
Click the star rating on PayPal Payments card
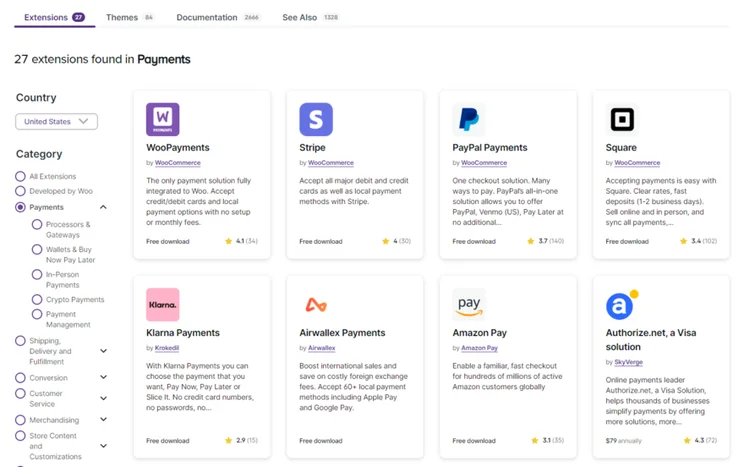point(545,241)
